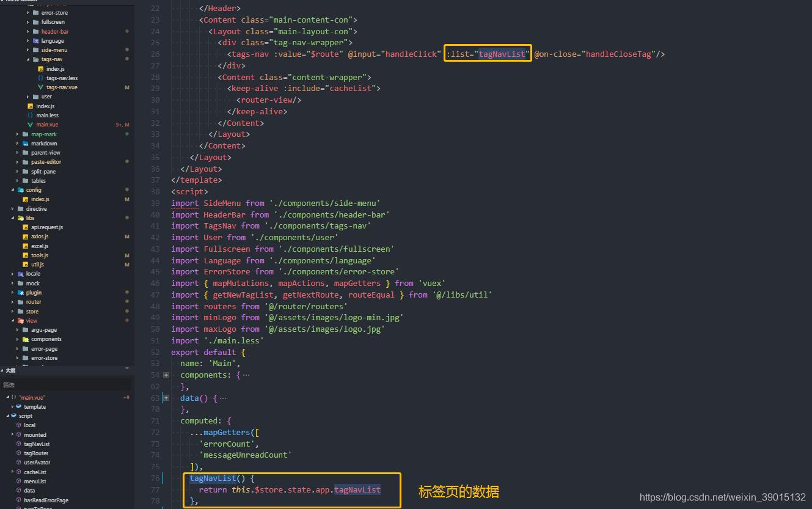Expand the user folder arrow

tap(27, 97)
